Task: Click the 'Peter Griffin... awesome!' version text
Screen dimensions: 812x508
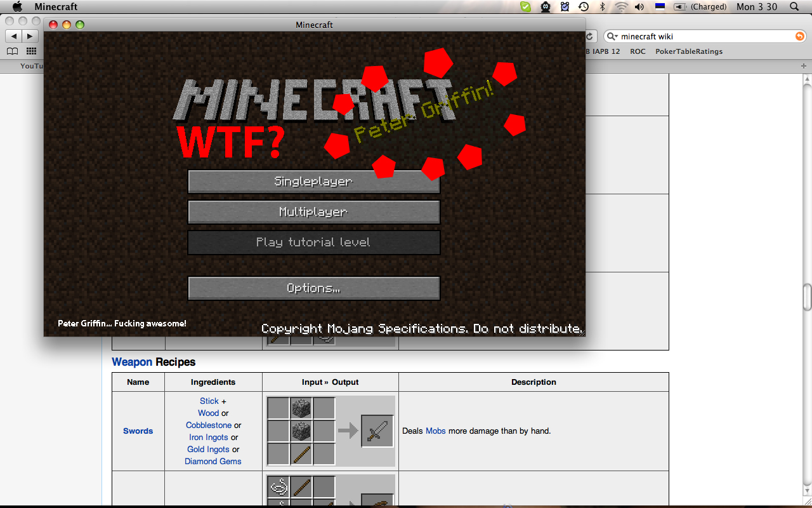Action: (122, 324)
